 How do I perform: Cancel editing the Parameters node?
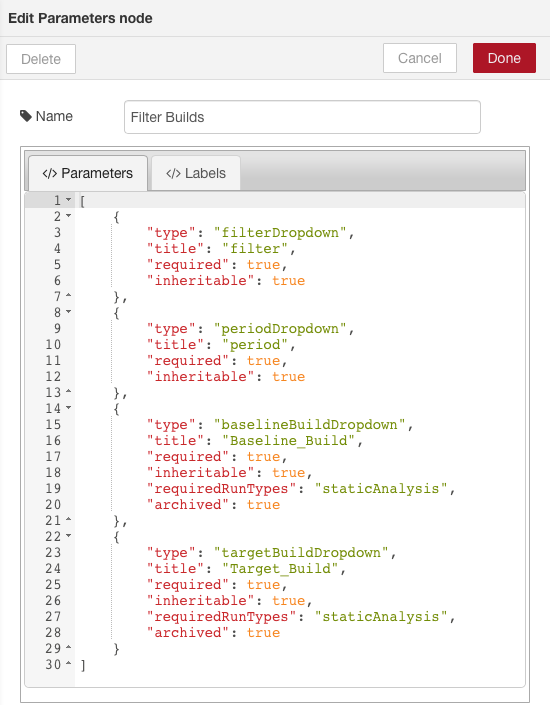coord(420,58)
